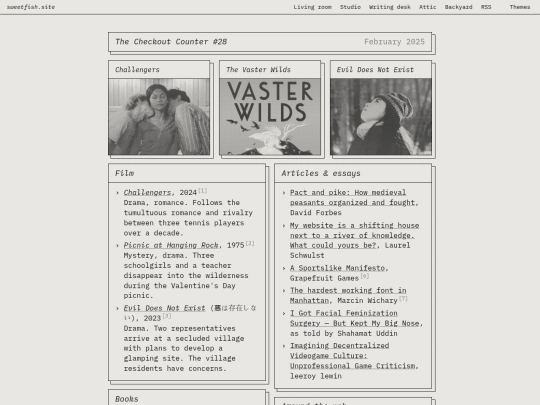Click the Articles & essays heading

pos(321,173)
